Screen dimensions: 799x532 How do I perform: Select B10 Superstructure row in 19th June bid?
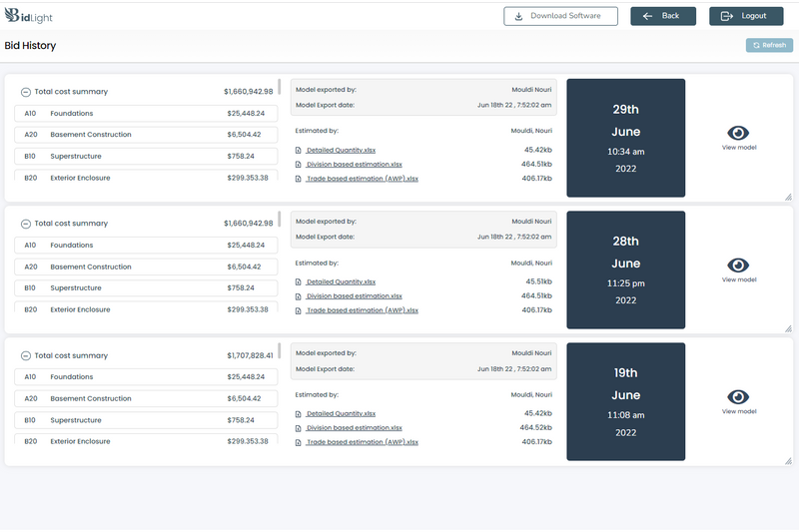pos(146,420)
